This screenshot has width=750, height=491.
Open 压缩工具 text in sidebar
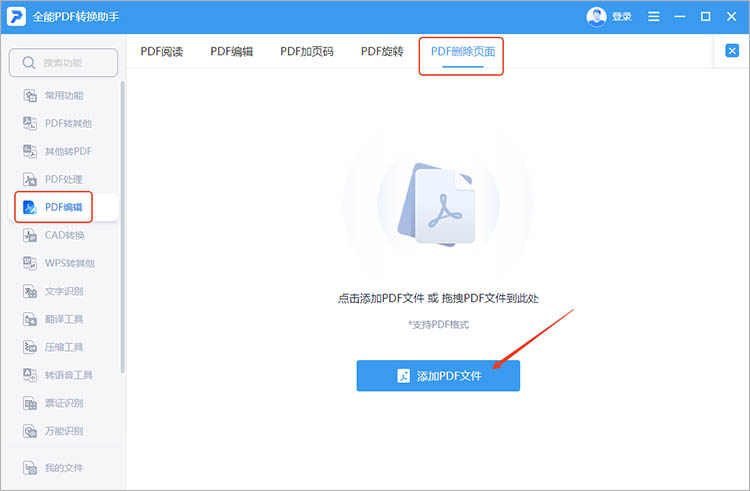[x=64, y=347]
